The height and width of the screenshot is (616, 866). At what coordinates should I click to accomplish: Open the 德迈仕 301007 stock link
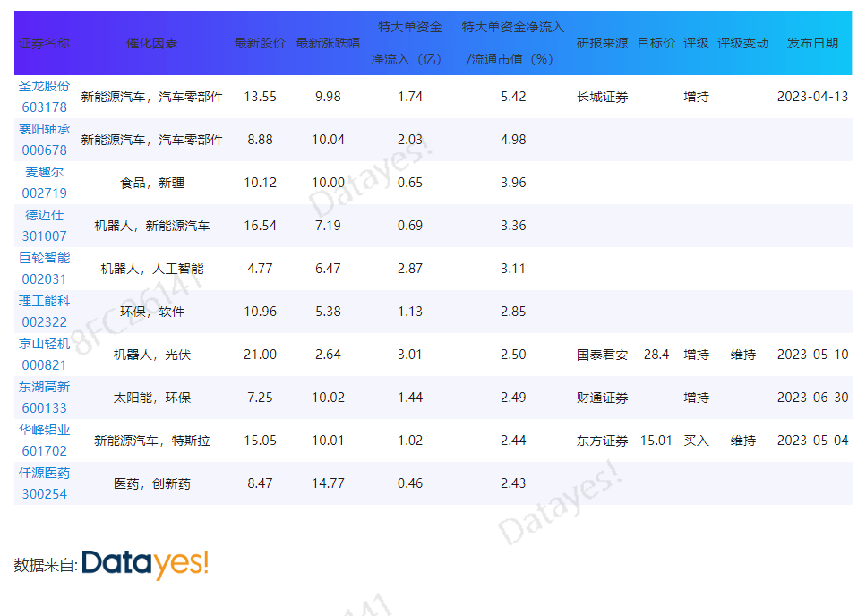click(x=44, y=226)
